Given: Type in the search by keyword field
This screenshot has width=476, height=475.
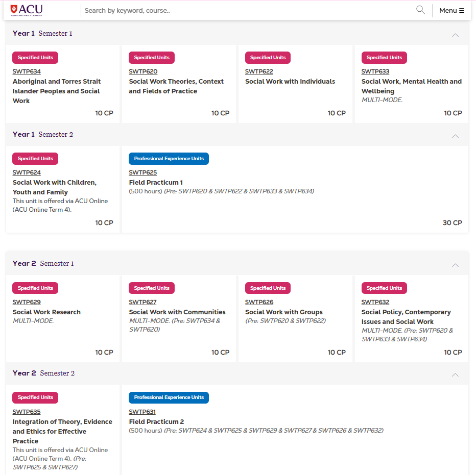Looking at the screenshot, I should pos(245,11).
